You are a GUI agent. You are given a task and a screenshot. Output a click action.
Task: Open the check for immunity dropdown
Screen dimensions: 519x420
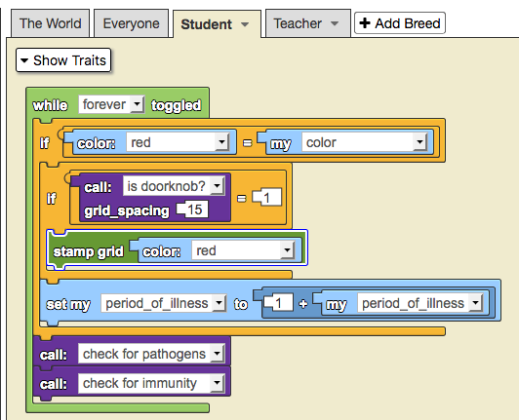click(151, 383)
